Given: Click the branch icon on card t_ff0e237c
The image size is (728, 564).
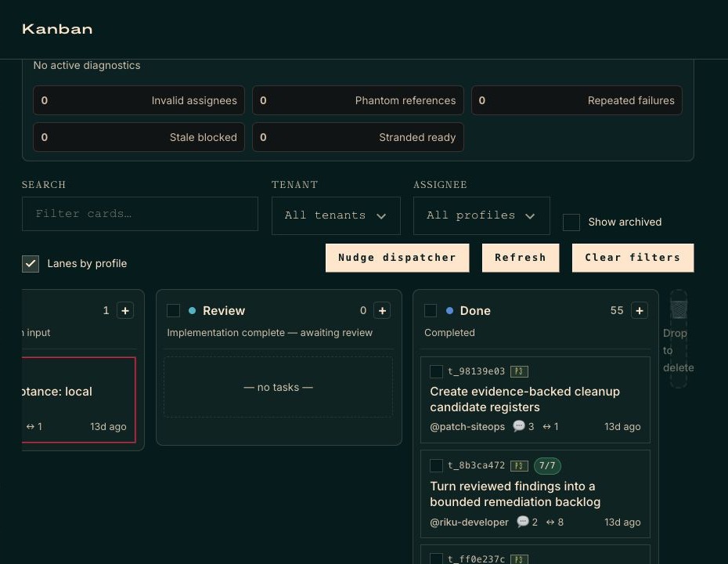Looking at the screenshot, I should (519, 559).
